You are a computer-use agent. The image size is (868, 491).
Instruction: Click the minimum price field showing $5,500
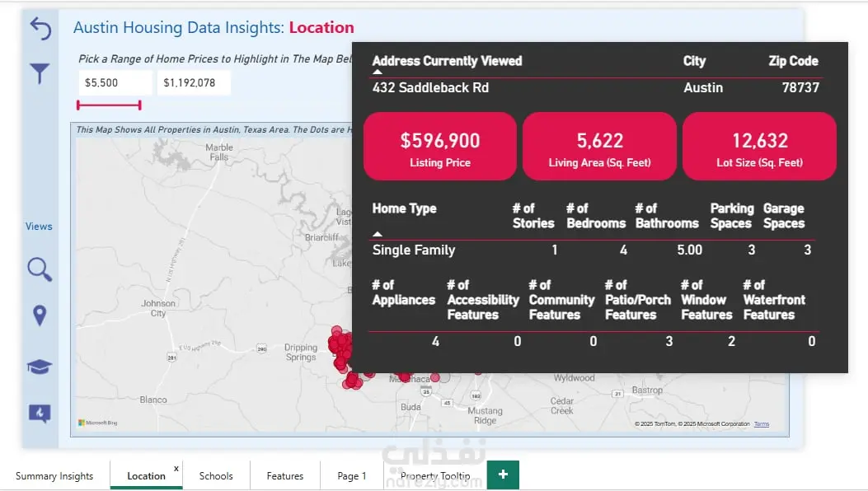coord(115,82)
